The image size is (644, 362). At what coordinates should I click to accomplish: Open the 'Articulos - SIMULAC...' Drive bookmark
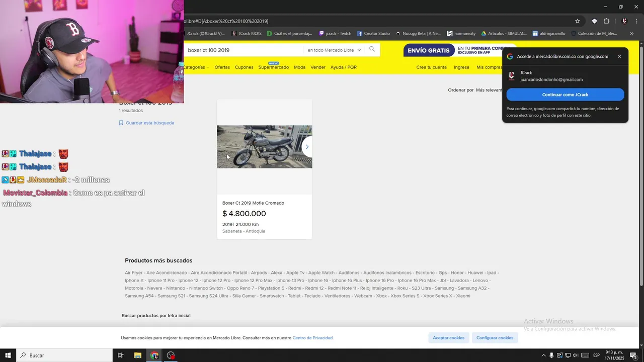[504, 34]
